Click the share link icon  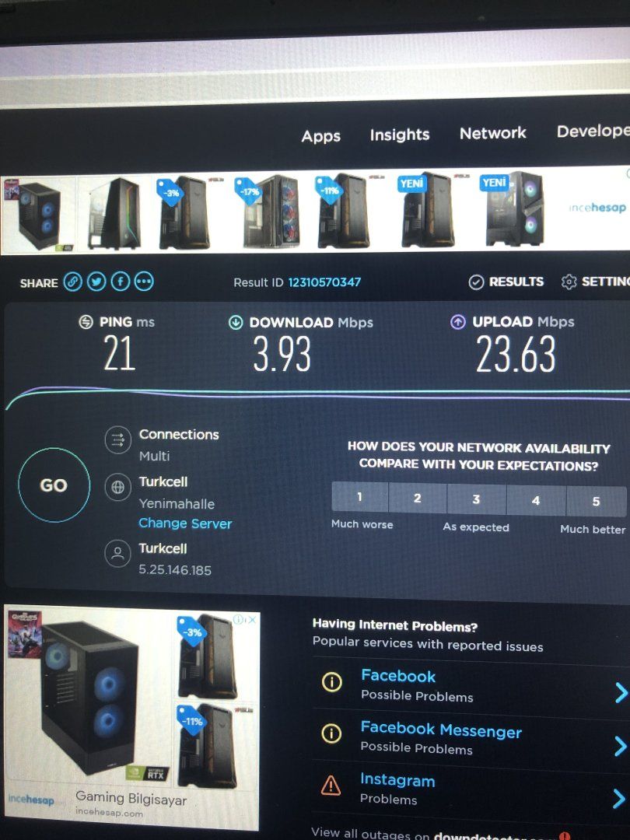(73, 282)
